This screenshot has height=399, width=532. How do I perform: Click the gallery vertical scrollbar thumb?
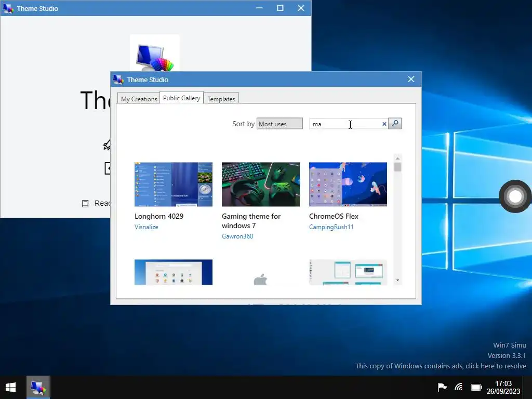coord(397,167)
